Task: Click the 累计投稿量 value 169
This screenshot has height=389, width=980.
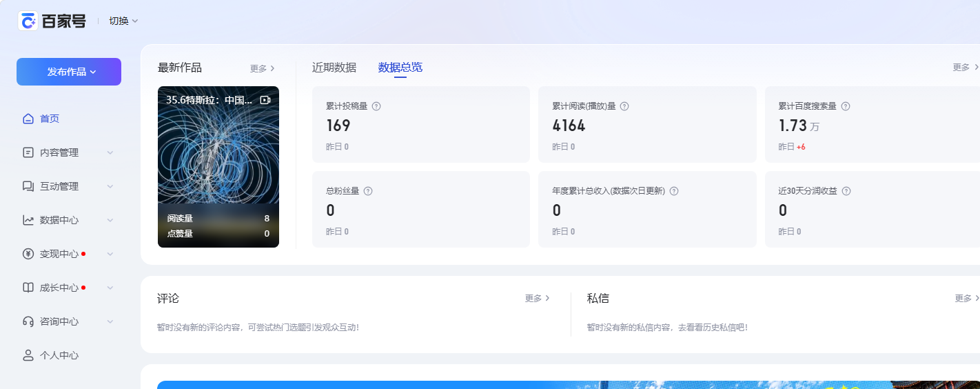Action: click(x=338, y=126)
